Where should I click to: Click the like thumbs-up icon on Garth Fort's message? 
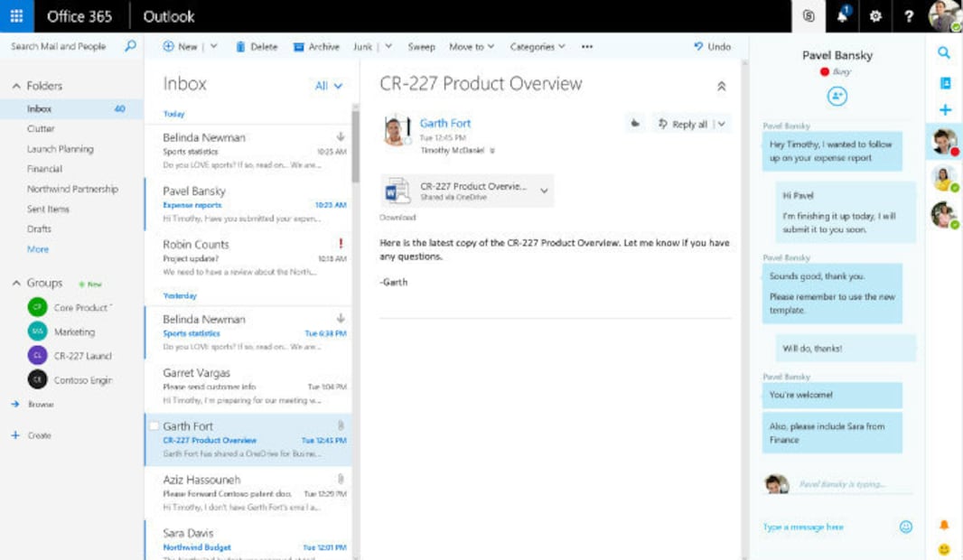point(635,124)
